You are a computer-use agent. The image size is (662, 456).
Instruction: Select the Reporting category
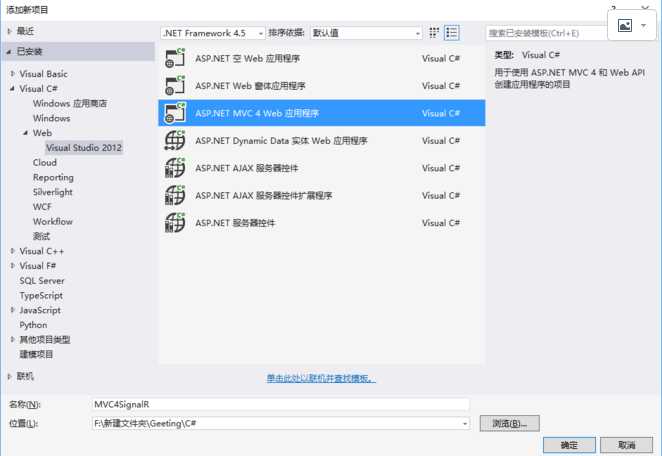click(53, 177)
